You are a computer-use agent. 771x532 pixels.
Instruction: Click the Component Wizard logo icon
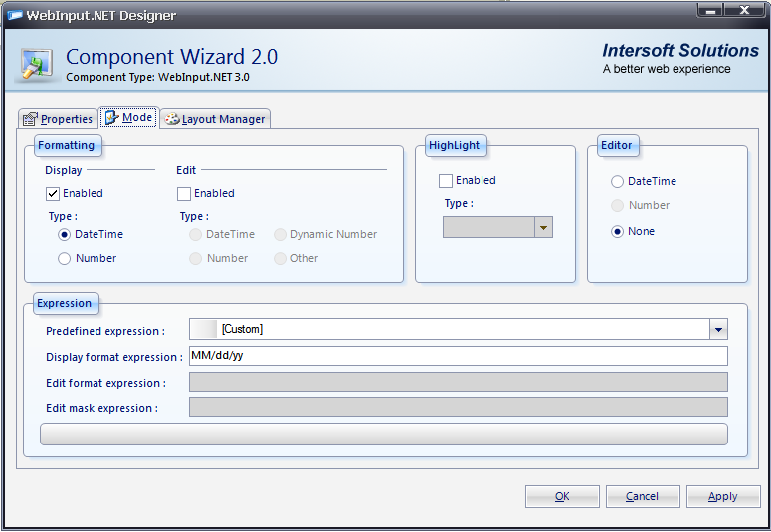[37, 62]
